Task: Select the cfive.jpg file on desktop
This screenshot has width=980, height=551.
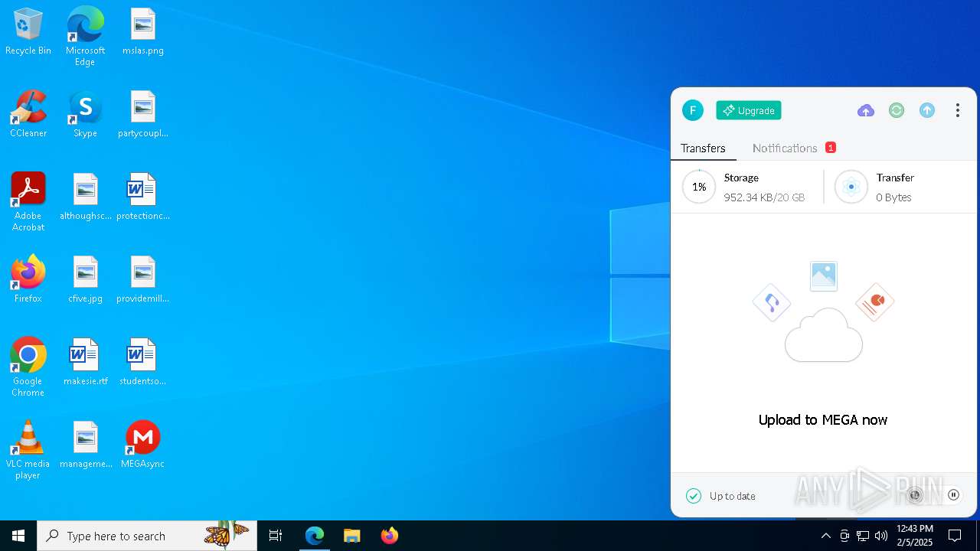Action: click(x=86, y=280)
